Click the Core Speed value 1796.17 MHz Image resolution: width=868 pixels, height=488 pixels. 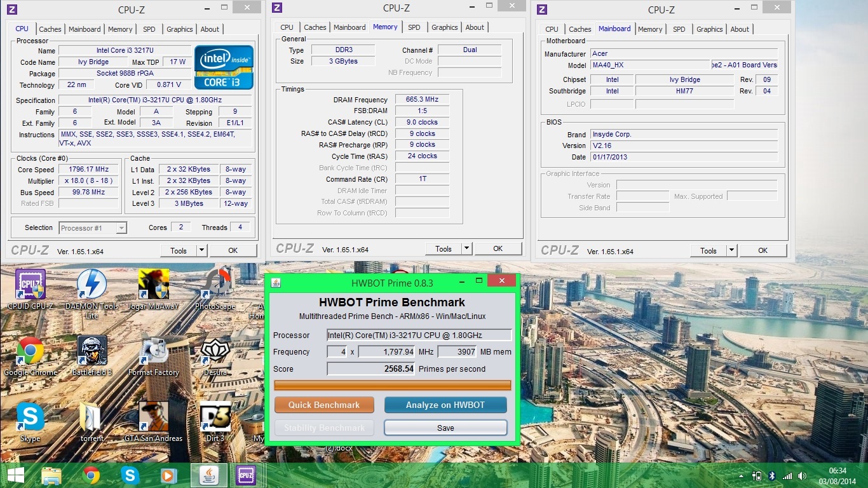tap(89, 170)
